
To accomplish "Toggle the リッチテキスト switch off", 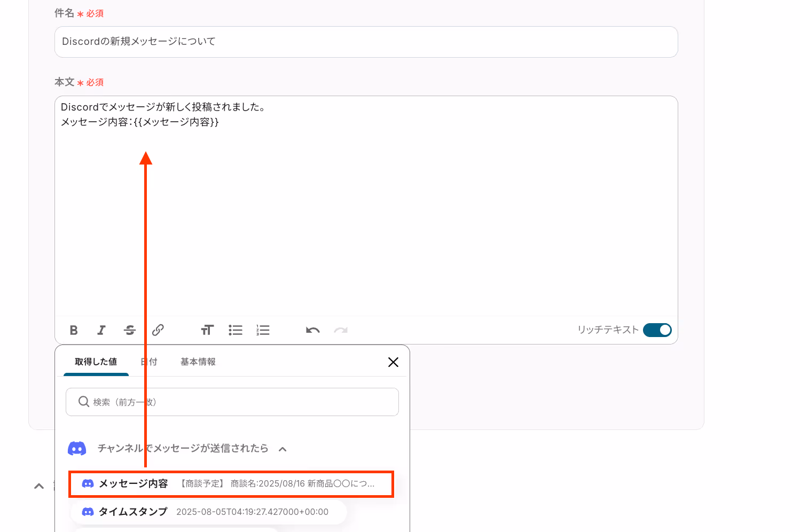I will pos(657,330).
